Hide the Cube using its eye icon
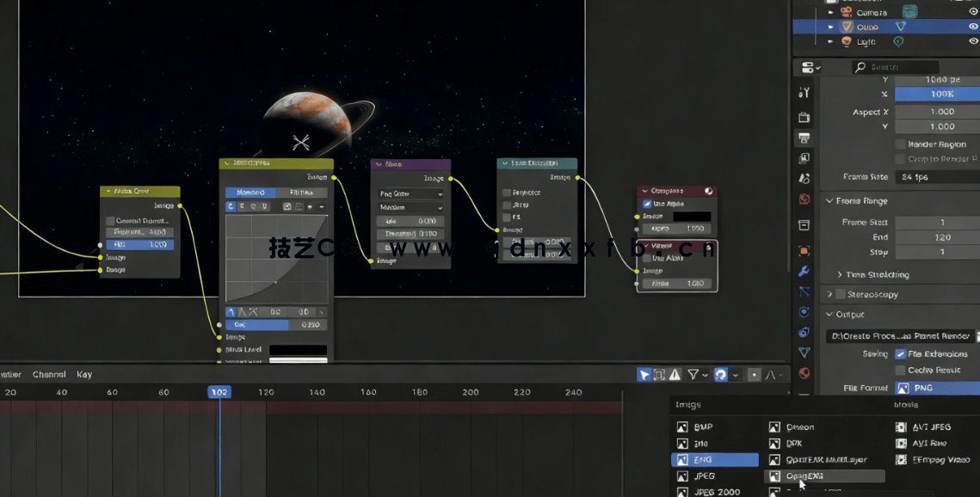Screen dimensions: 980x497 pyautogui.click(x=973, y=27)
